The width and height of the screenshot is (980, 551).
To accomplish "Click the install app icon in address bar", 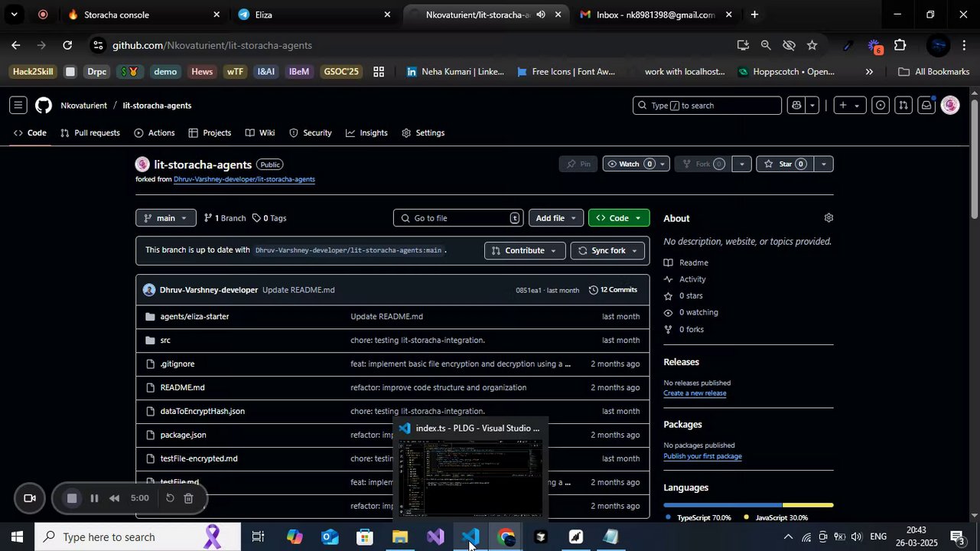I will [x=743, y=45].
